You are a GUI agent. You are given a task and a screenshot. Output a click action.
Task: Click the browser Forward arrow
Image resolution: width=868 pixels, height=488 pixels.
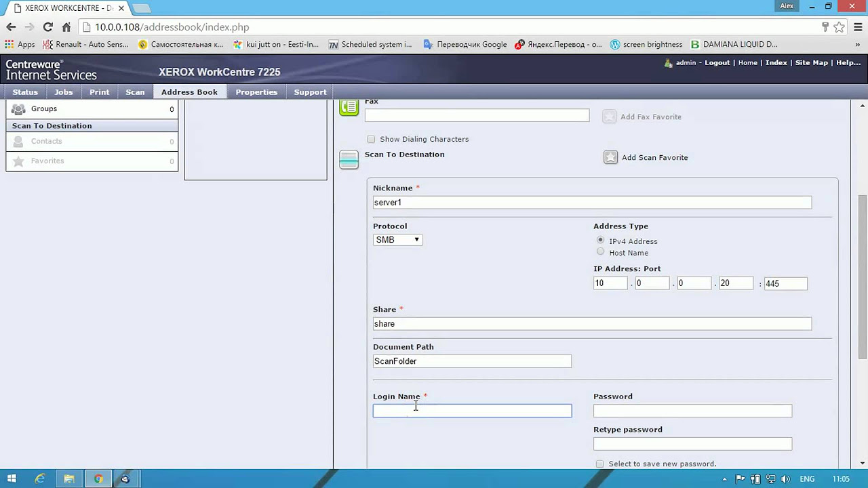coord(29,27)
